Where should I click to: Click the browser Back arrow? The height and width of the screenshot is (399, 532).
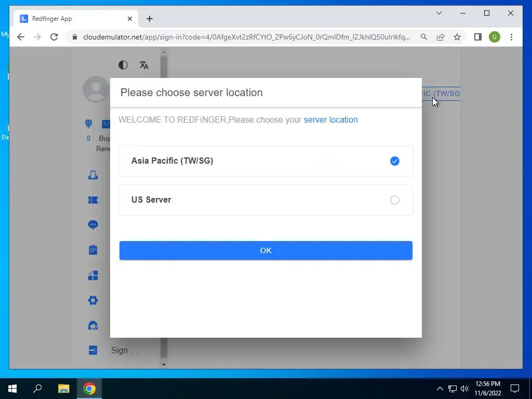coord(21,37)
